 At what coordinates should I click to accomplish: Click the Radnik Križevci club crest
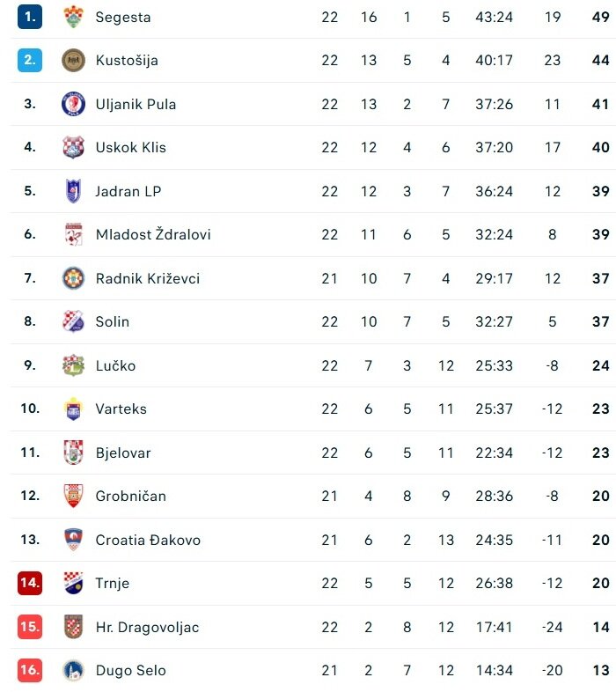pos(73,278)
